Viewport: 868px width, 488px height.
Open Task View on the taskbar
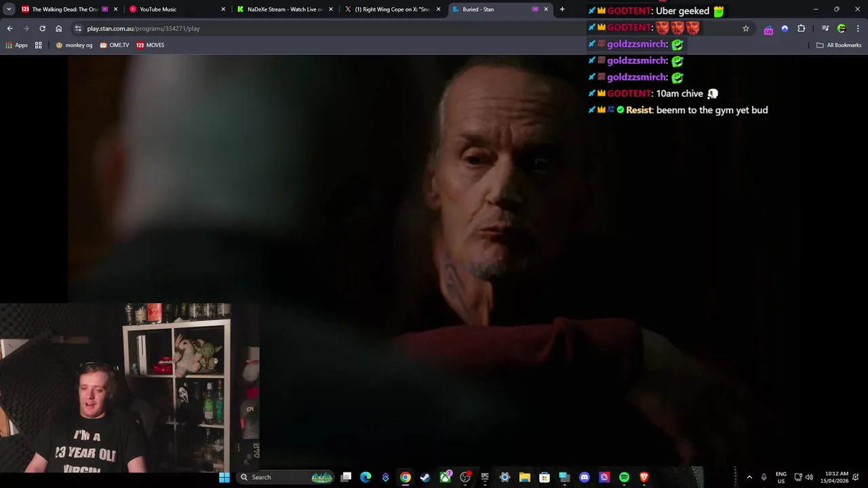pyautogui.click(x=346, y=477)
